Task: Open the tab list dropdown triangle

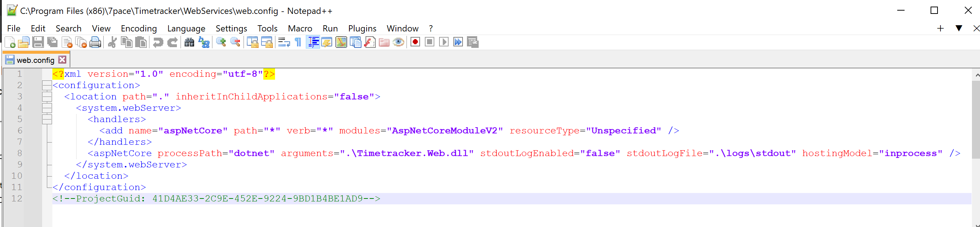Action: [959, 29]
